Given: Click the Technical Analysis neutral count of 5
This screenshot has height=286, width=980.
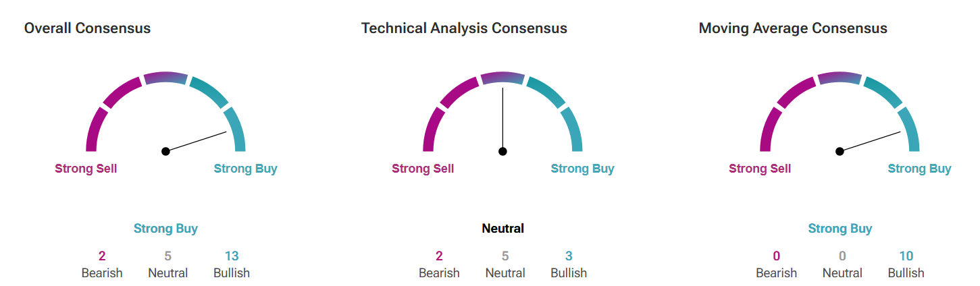Looking at the screenshot, I should (x=505, y=256).
